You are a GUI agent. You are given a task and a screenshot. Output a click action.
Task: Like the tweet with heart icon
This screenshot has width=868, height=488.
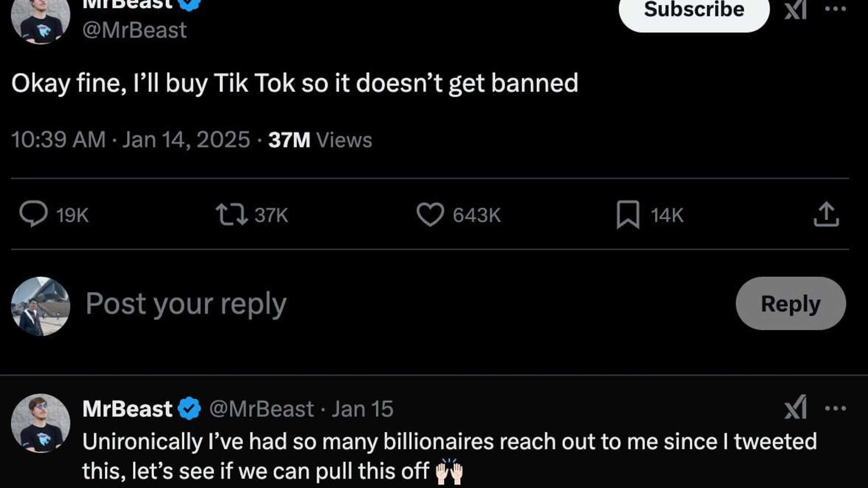point(430,214)
